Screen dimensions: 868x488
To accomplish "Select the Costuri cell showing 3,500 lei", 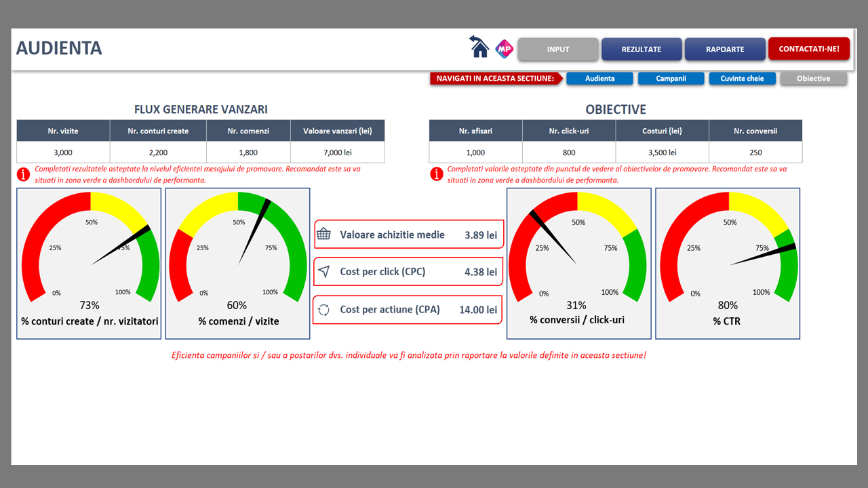I will pyautogui.click(x=662, y=152).
